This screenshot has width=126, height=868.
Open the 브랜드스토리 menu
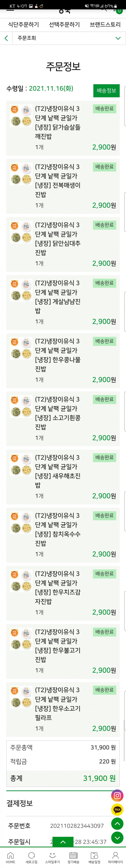coord(105,25)
